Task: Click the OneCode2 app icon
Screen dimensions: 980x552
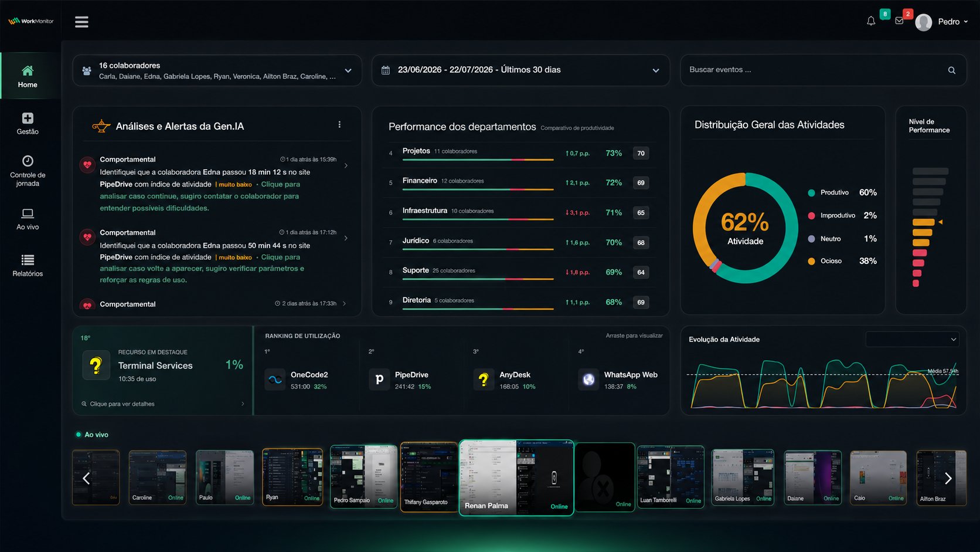Action: (275, 380)
